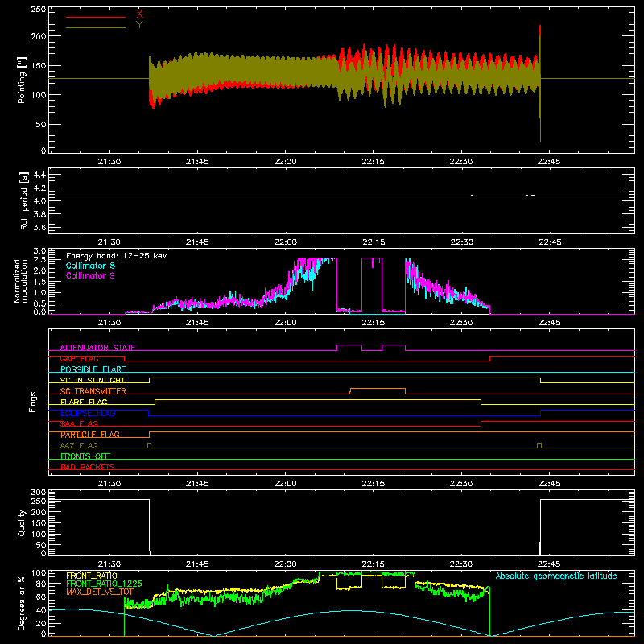Click the Collimator 8 legend label
The height and width of the screenshot is (644, 644).
coord(90,266)
